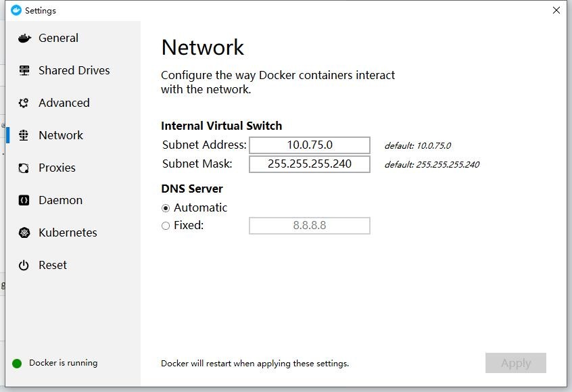This screenshot has height=392, width=572.
Task: Click the 'Subnet Mask:' label
Action: (x=197, y=164)
